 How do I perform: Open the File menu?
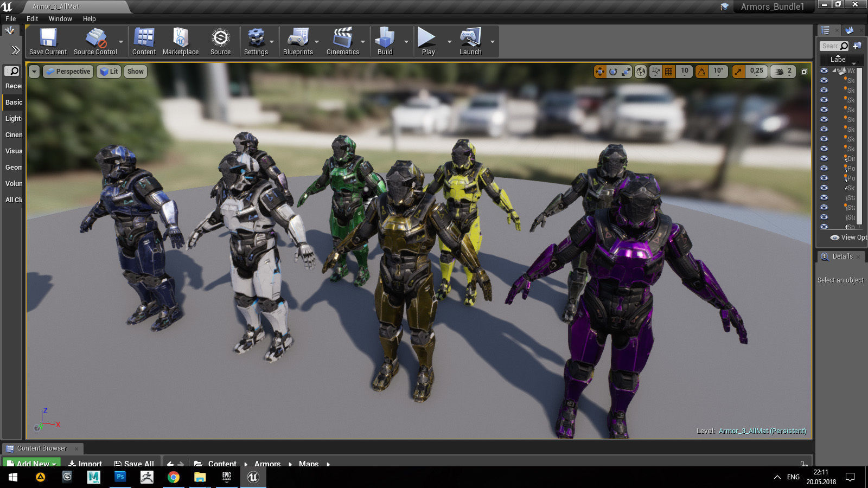pos(11,18)
